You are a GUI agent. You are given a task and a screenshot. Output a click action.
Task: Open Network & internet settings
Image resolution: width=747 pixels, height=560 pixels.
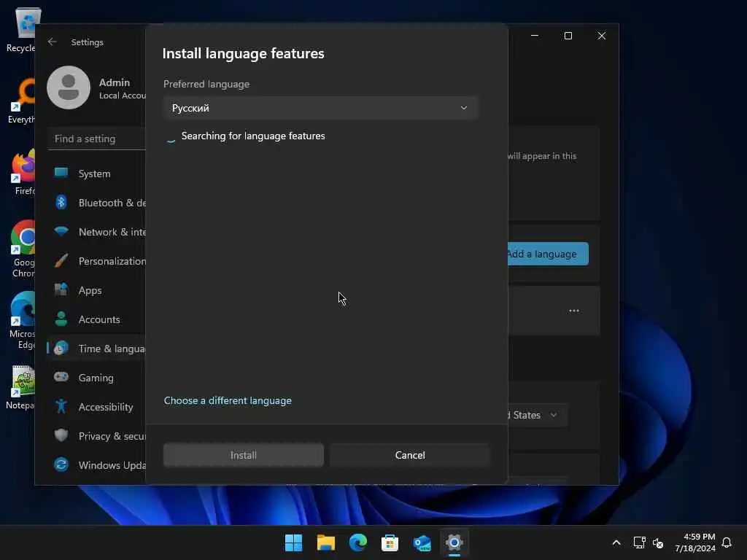pyautogui.click(x=97, y=232)
